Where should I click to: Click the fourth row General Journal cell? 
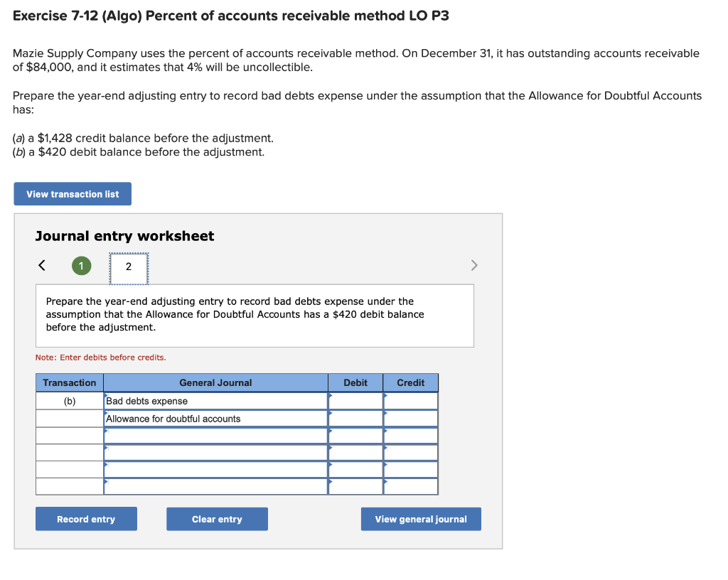[x=215, y=453]
